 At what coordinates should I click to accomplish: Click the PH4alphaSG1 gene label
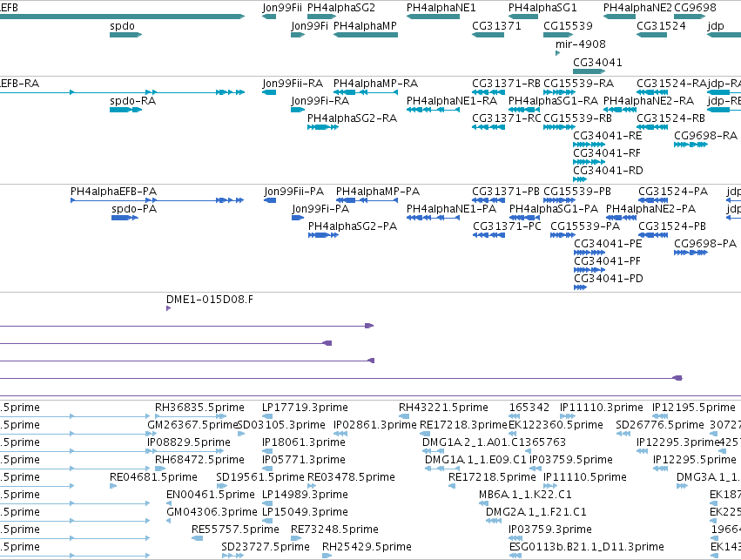tap(542, 8)
